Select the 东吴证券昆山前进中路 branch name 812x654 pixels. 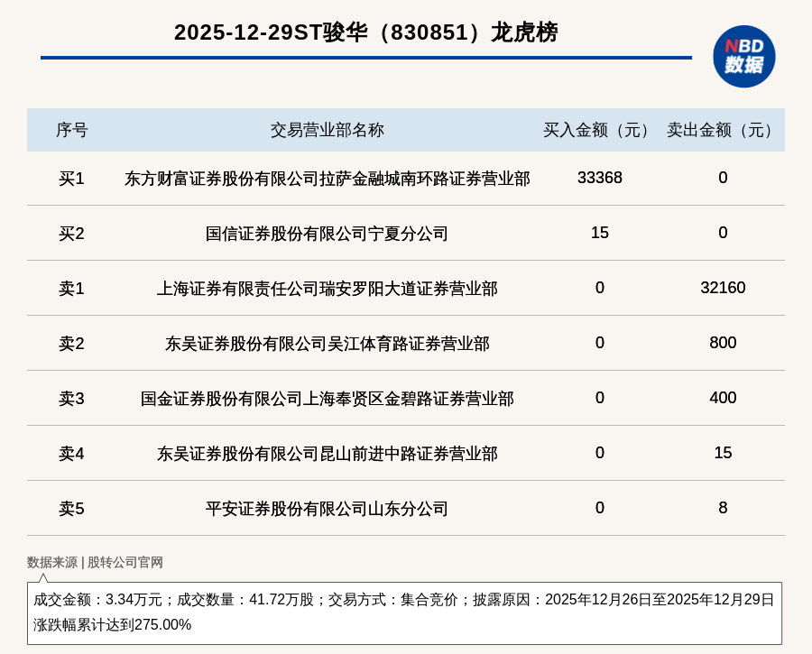point(327,454)
